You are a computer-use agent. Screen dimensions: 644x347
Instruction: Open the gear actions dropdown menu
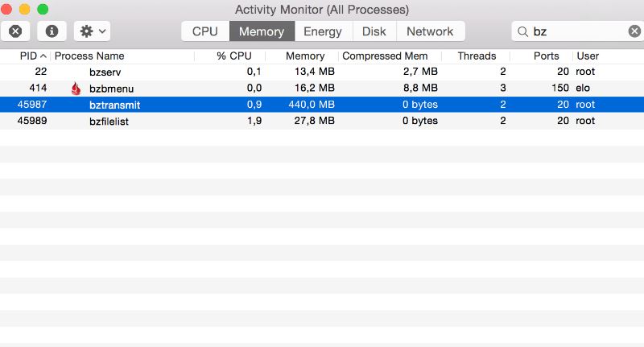(93, 31)
